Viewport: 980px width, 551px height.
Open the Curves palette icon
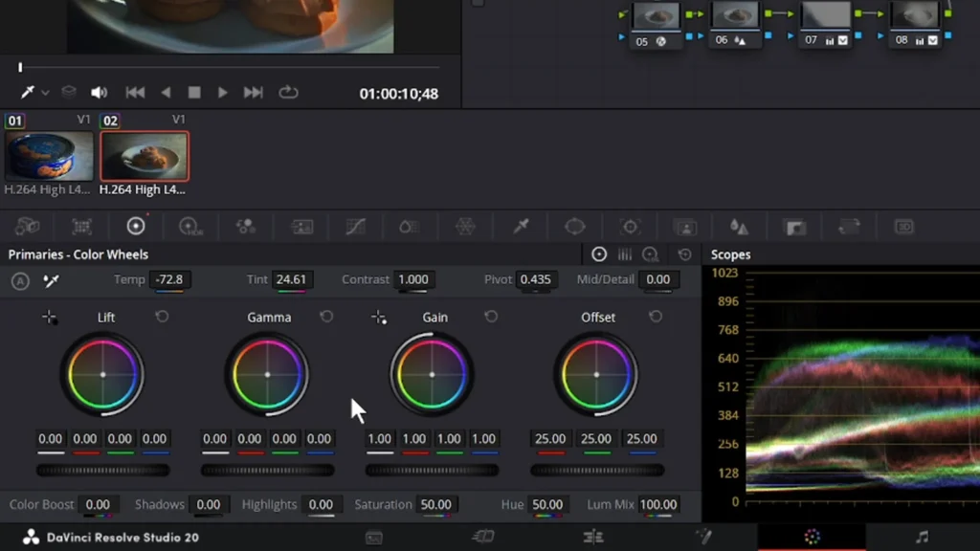tap(355, 227)
